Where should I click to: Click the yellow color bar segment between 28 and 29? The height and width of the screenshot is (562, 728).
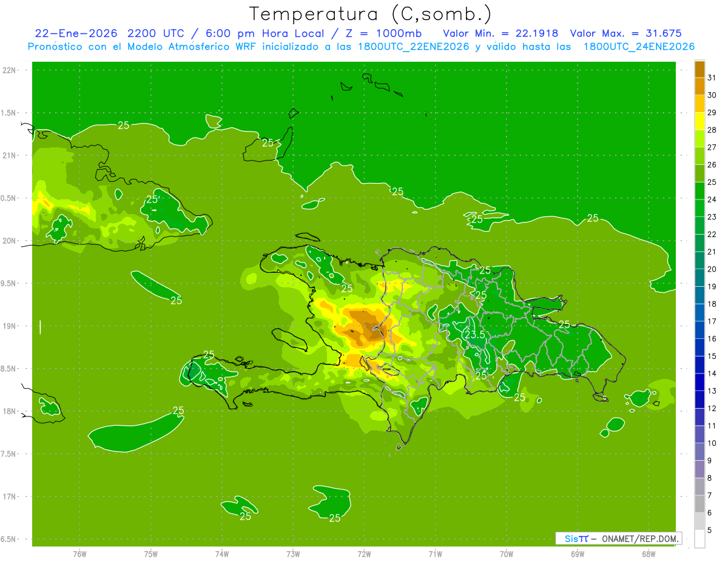tap(699, 121)
